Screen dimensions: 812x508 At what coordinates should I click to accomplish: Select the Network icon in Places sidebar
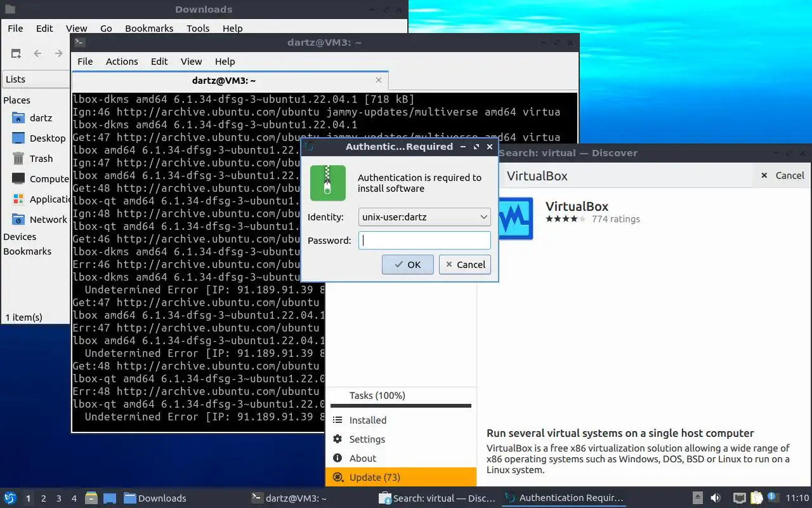click(x=18, y=219)
